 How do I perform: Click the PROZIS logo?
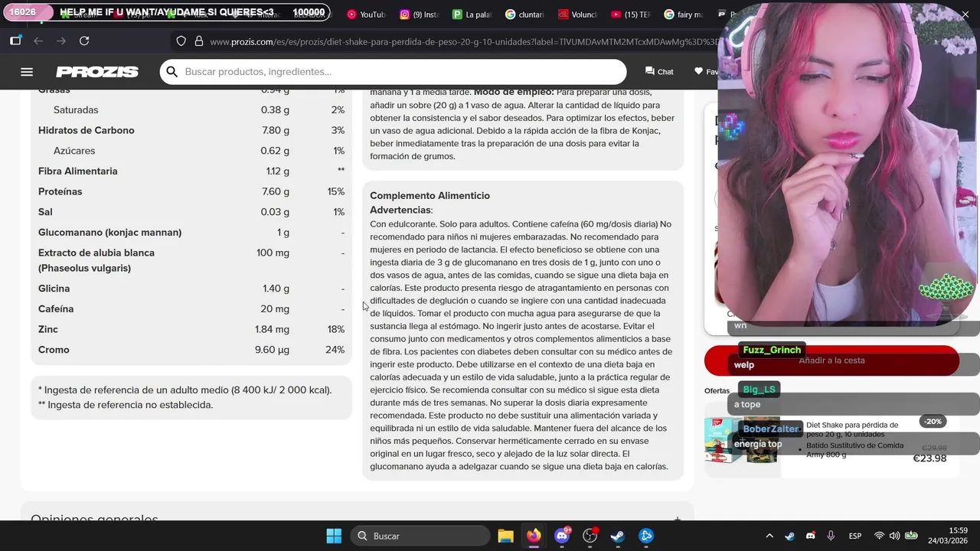point(97,72)
